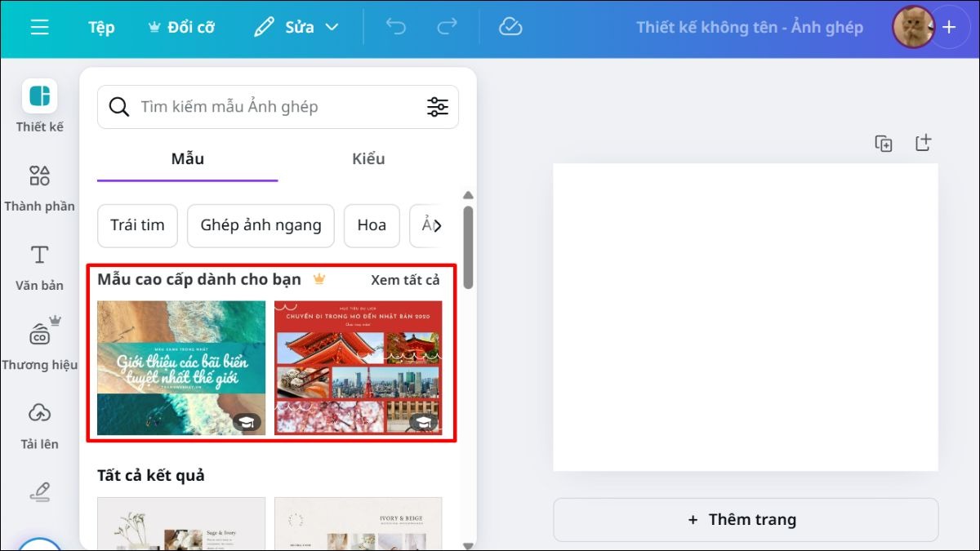Click the Đổi cỡ resize option
980x551 pixels.
point(181,27)
